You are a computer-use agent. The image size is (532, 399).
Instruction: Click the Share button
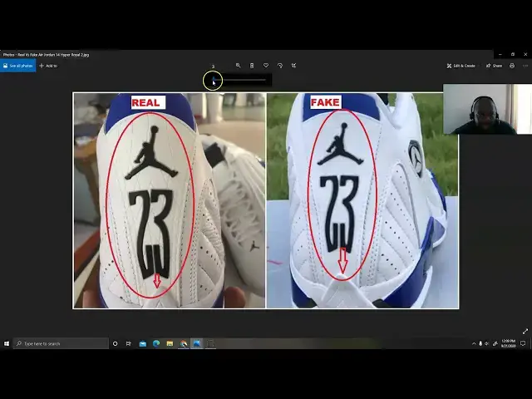[494, 66]
